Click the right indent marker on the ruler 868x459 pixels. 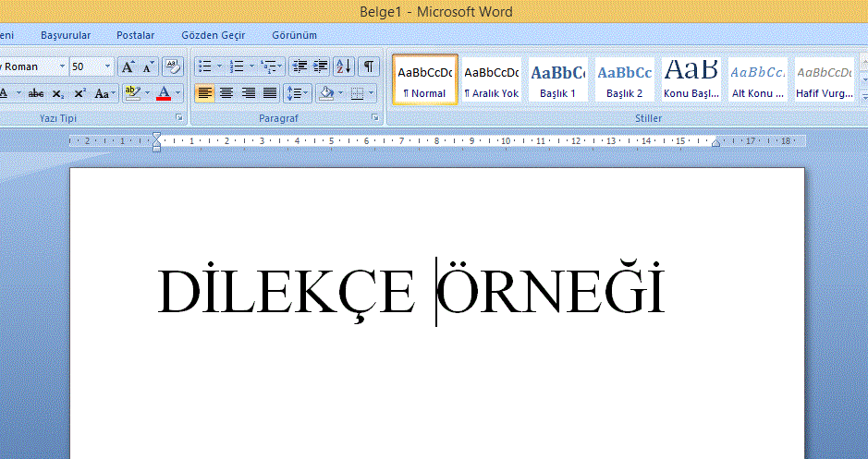coord(715,143)
